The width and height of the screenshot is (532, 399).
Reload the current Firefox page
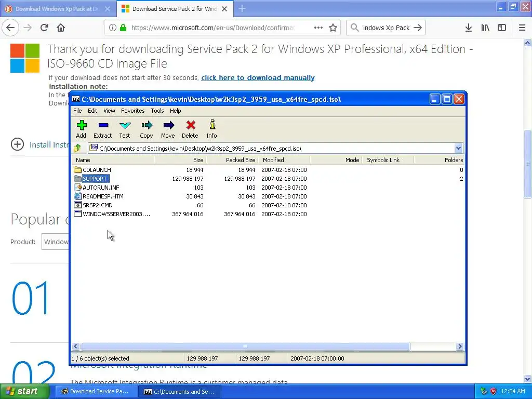[x=44, y=28]
